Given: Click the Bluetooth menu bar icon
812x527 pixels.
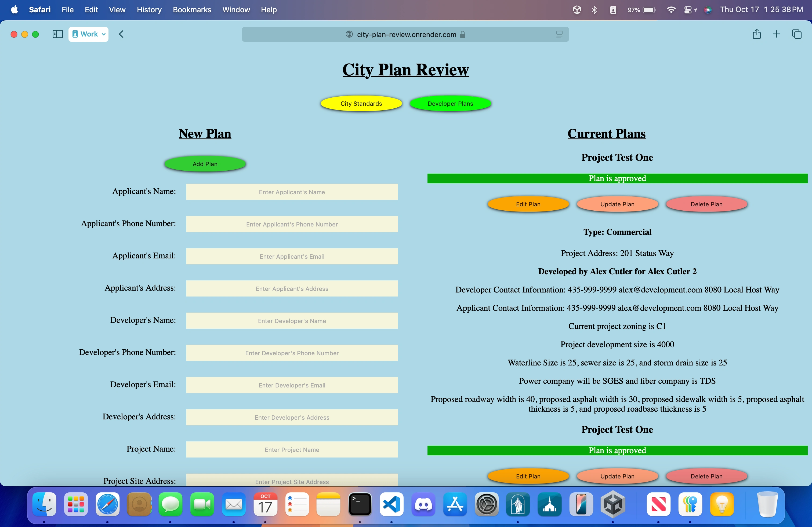Looking at the screenshot, I should 594,10.
